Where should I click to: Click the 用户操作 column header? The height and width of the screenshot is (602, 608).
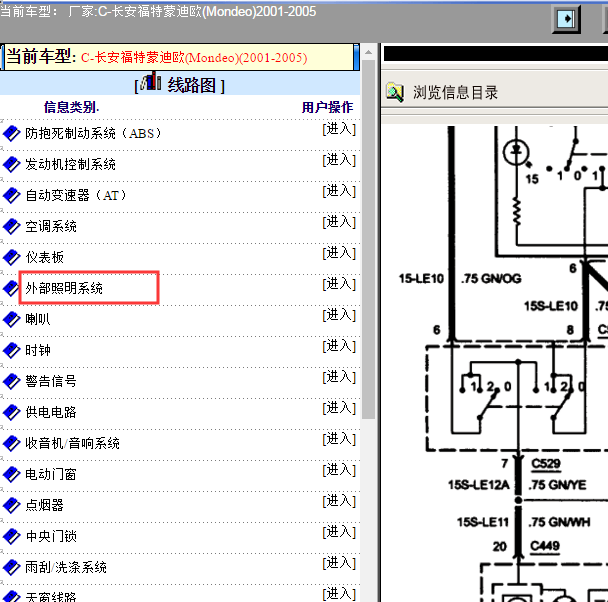coord(328,107)
